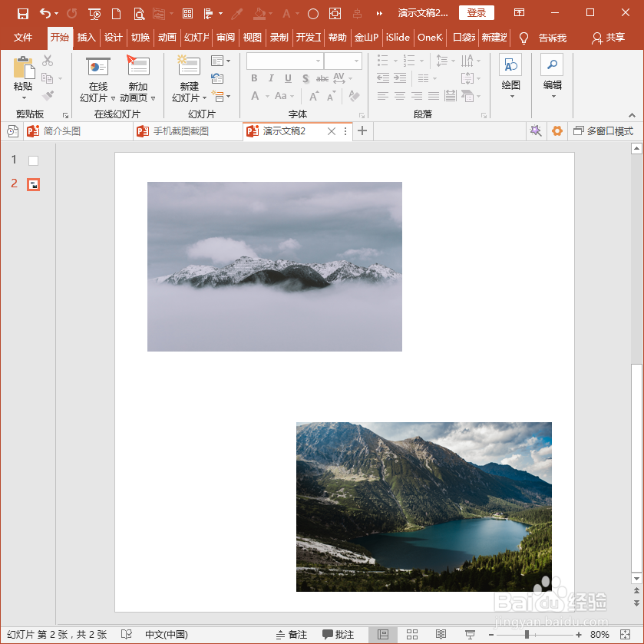Open the font size dropdown
The width and height of the screenshot is (644, 644).
(356, 61)
